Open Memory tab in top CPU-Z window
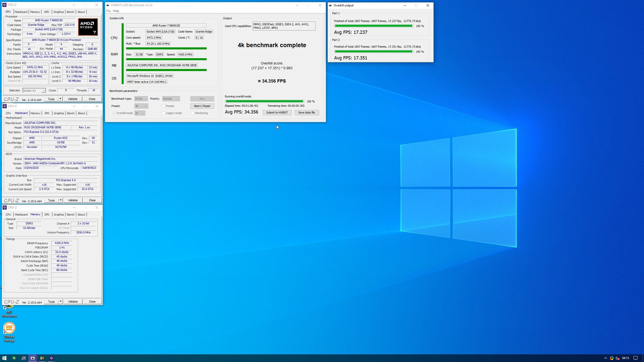The image size is (644, 362). click(x=35, y=12)
